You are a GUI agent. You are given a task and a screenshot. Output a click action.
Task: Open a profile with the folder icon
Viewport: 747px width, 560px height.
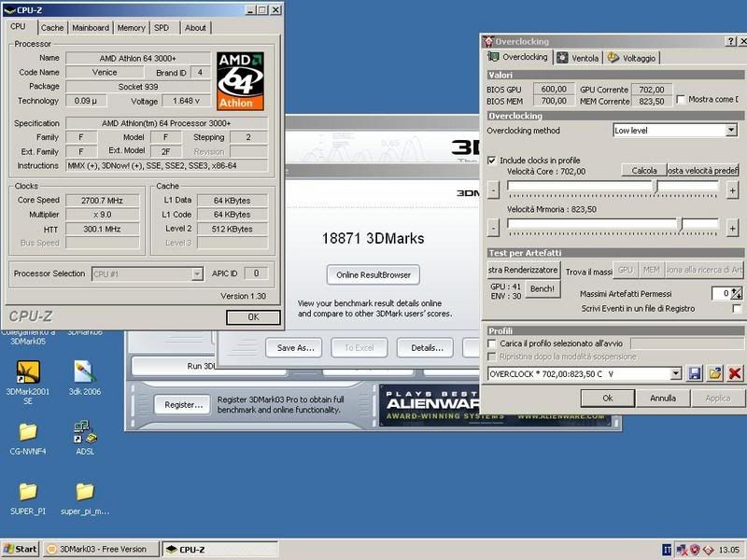(714, 373)
